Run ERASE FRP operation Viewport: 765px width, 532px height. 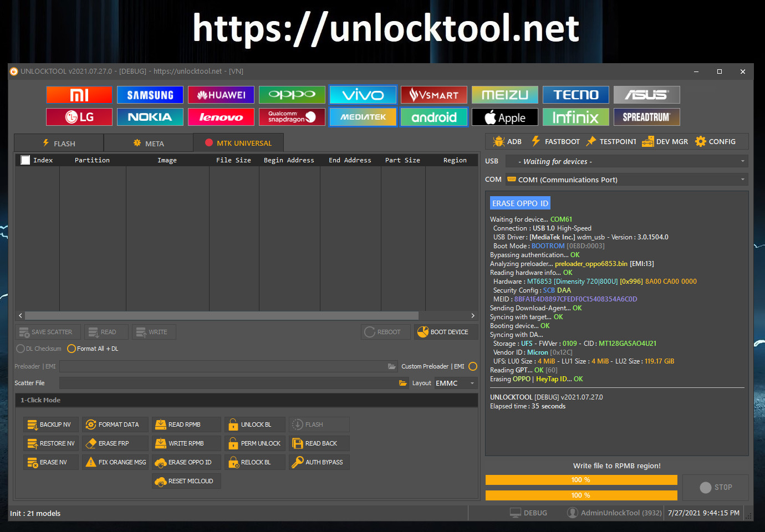pos(115,443)
